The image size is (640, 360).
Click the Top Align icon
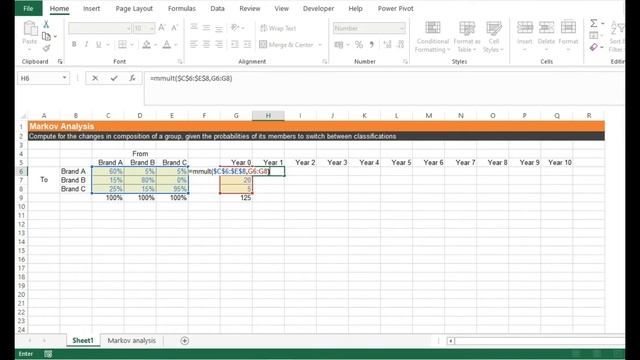[x=194, y=27]
